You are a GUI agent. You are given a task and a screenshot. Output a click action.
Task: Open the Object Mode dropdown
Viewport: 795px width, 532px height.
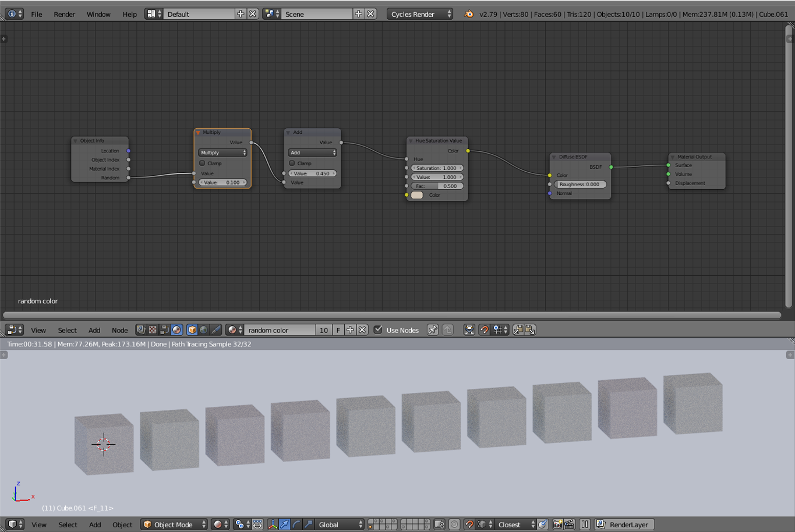pos(174,524)
